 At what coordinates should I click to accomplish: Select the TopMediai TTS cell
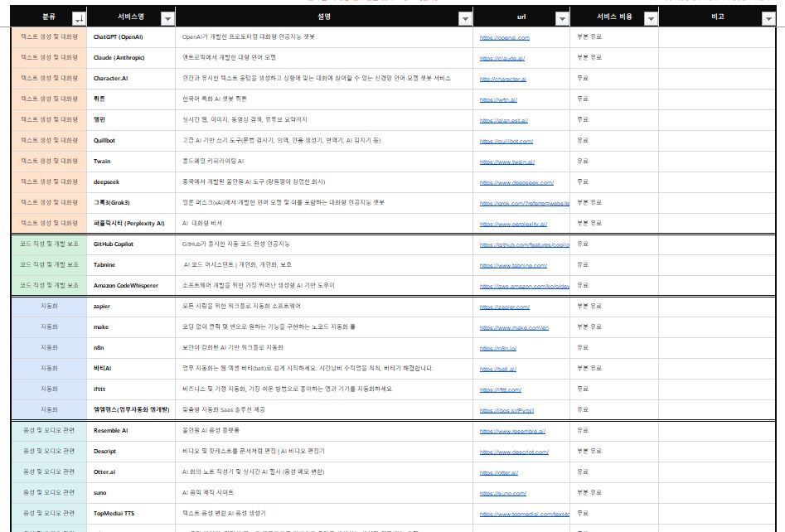131,514
